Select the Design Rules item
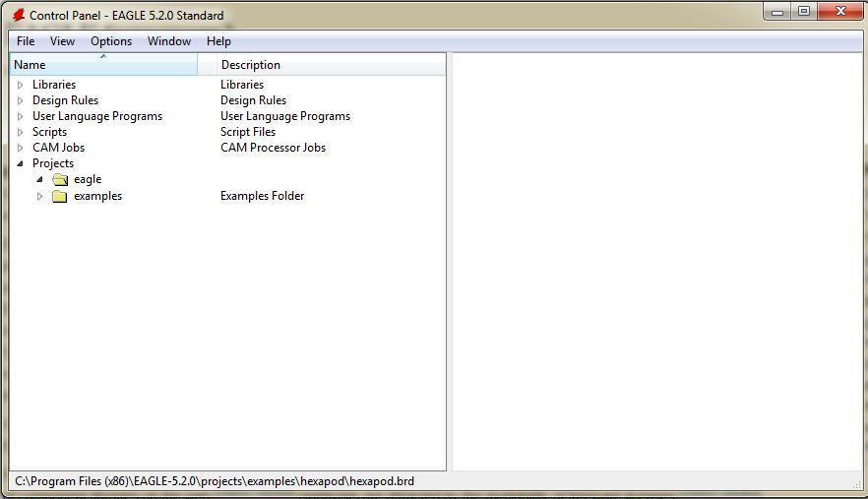The image size is (868, 499). tap(65, 100)
